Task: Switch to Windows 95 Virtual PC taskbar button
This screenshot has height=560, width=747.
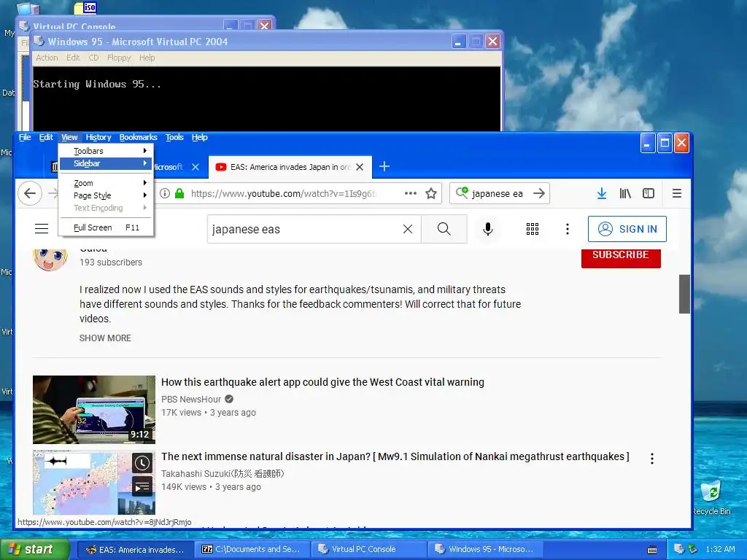Action: pos(486,549)
